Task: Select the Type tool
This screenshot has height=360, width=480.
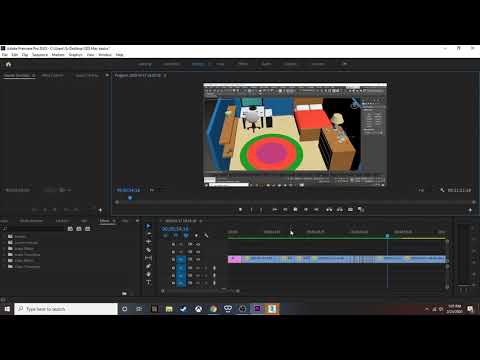Action: 148,282
